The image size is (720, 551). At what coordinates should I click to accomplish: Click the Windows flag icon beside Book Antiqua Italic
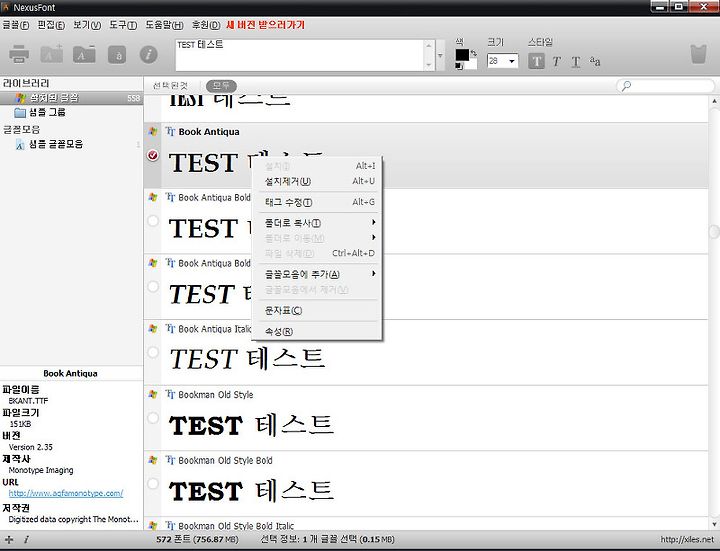click(x=153, y=328)
